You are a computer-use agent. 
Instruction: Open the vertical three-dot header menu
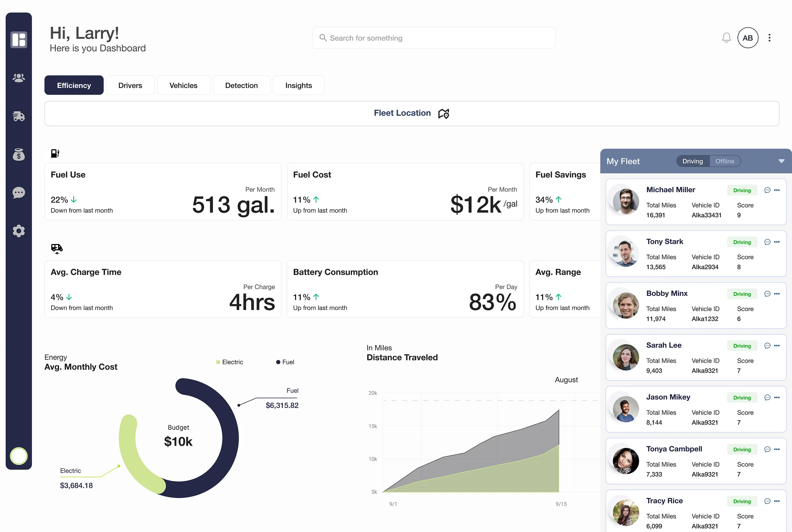[770, 38]
